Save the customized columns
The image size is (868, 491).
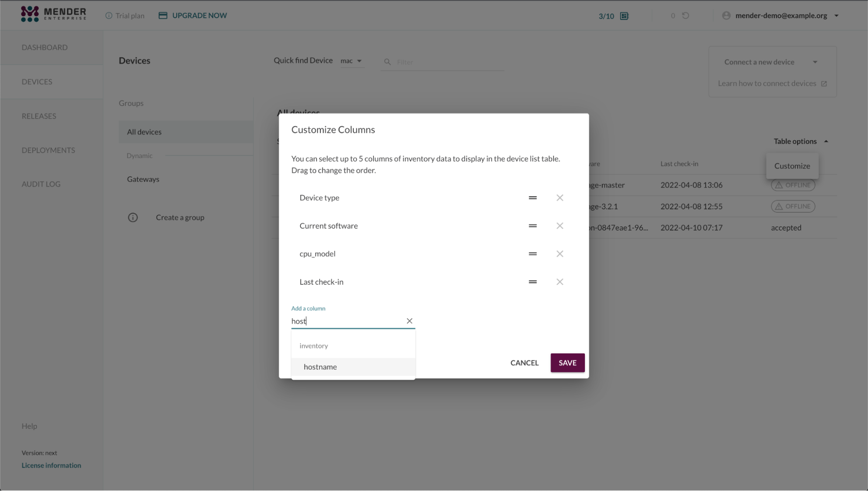567,362
